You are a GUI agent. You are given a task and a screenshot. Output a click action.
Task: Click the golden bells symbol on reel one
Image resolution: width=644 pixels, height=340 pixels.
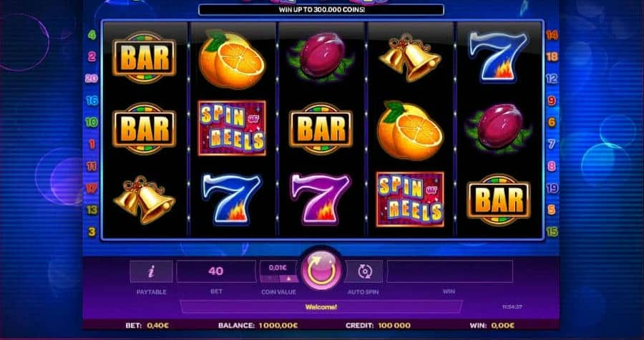click(144, 200)
